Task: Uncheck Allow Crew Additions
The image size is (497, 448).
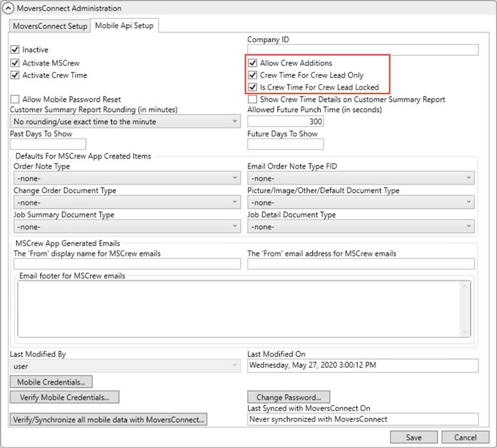Action: point(253,63)
